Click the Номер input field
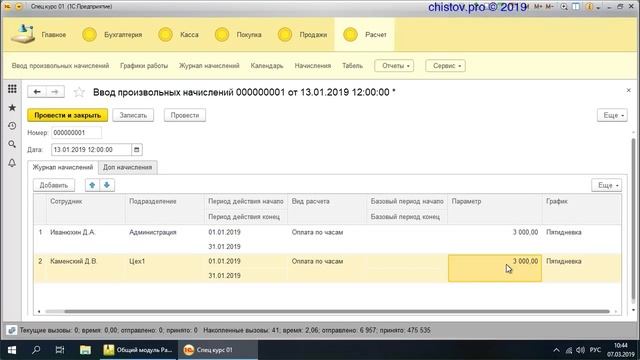Screen dimensions: 640x360 click(76, 133)
